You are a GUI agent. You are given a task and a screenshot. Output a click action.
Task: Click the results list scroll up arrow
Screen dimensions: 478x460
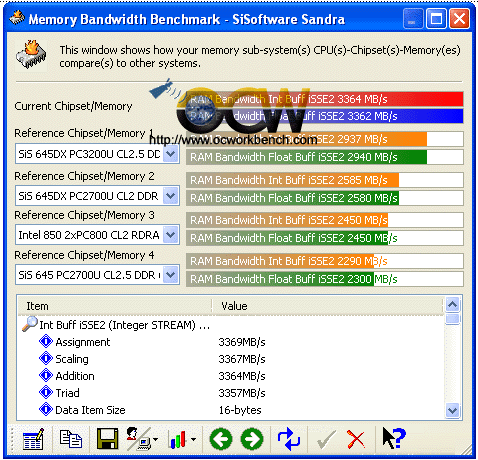point(453,304)
